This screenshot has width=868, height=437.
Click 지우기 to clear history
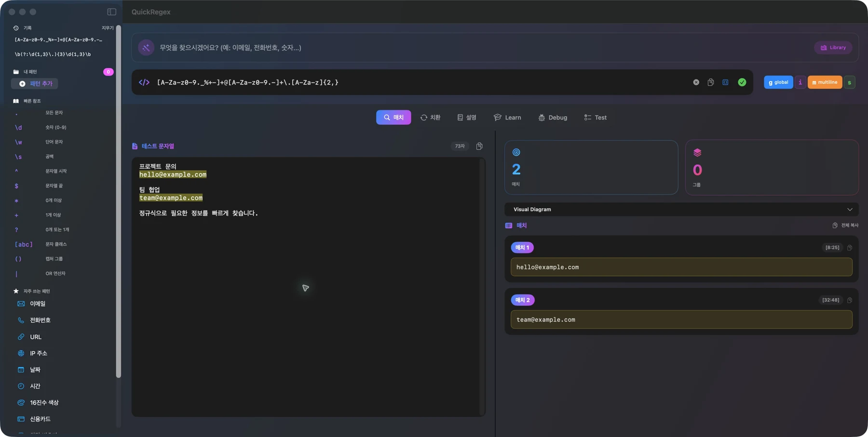pyautogui.click(x=108, y=28)
